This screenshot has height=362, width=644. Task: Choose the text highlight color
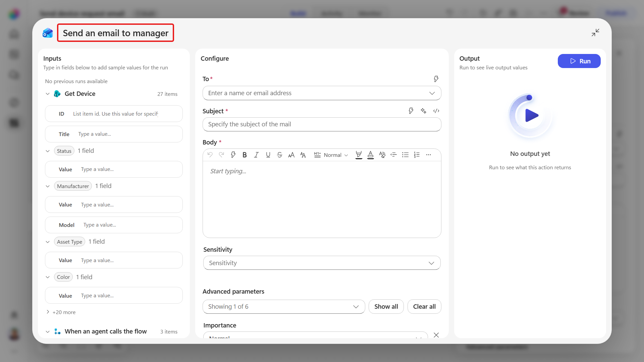point(359,155)
